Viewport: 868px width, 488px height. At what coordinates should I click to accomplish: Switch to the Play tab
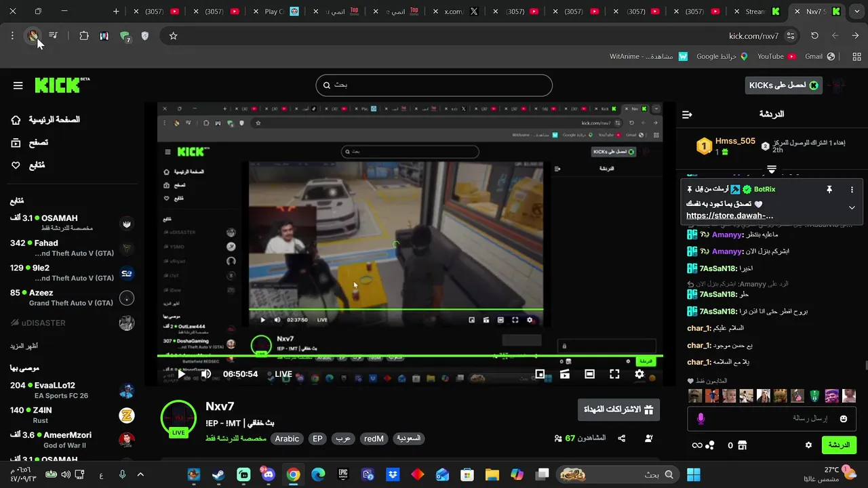[278, 12]
